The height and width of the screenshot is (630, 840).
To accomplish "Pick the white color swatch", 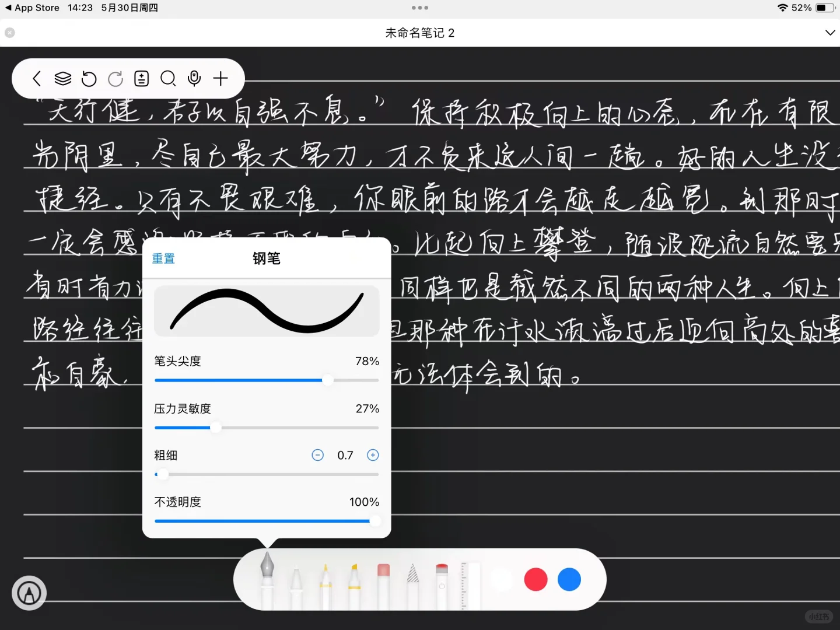I will 502,579.
